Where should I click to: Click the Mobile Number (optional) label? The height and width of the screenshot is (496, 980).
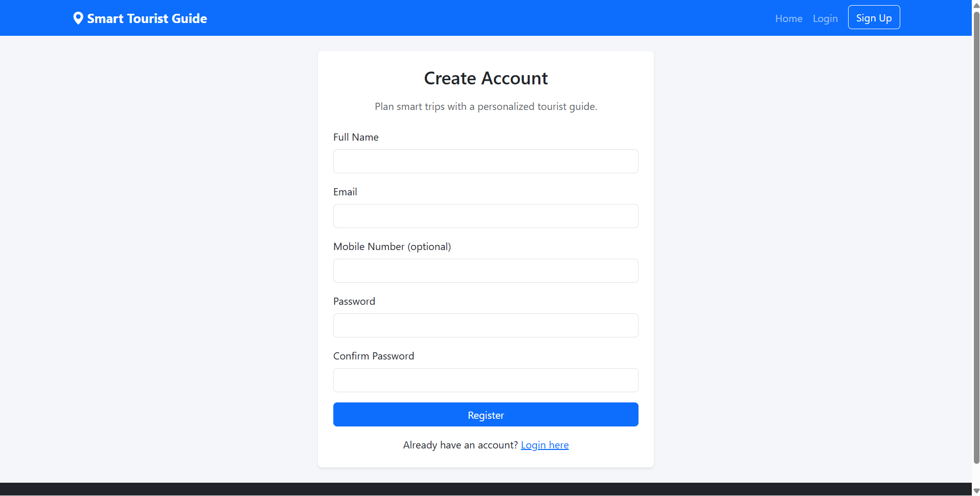pos(392,246)
